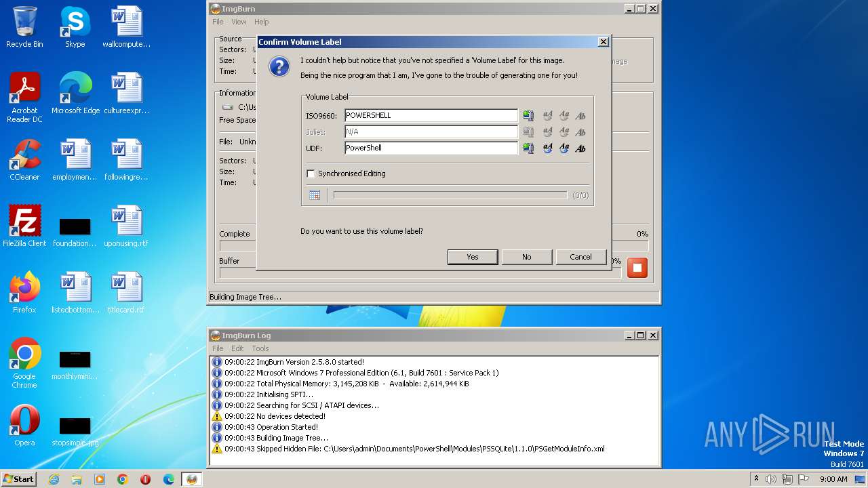Select the listedbottom document icon

tap(75, 293)
